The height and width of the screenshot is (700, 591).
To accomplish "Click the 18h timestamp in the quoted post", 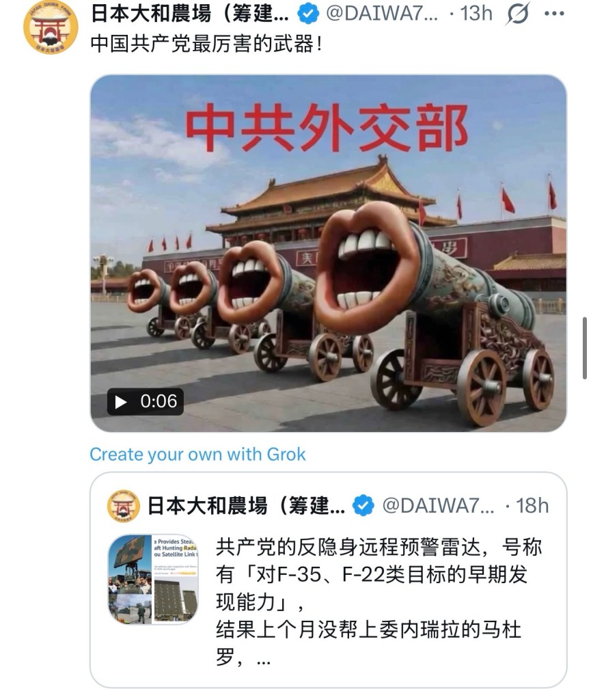I will pyautogui.click(x=532, y=506).
